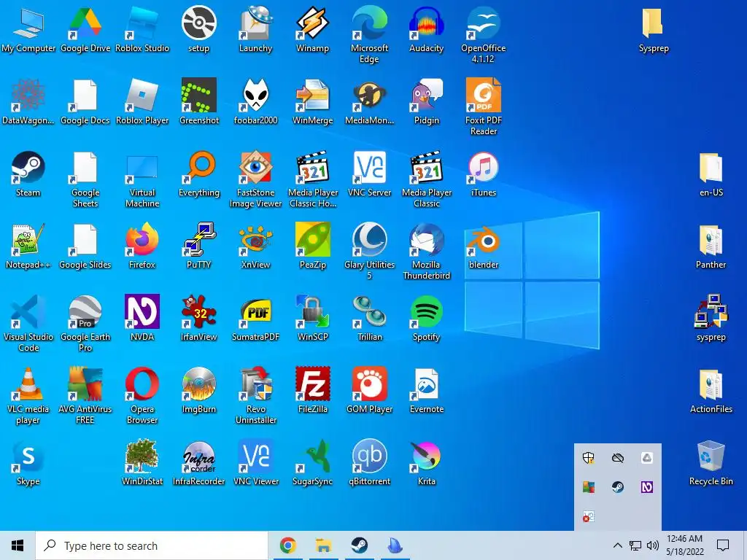Select the WinMerge desktop icon
The height and width of the screenshot is (560, 747).
(312, 101)
